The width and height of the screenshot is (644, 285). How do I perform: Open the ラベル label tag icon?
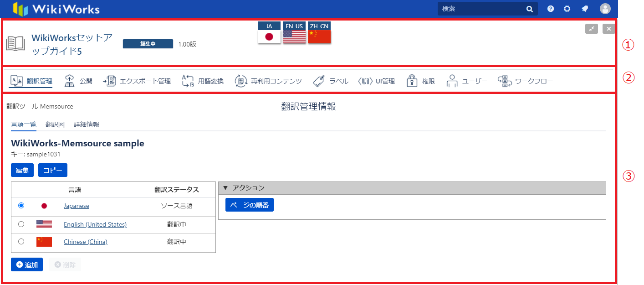point(319,81)
